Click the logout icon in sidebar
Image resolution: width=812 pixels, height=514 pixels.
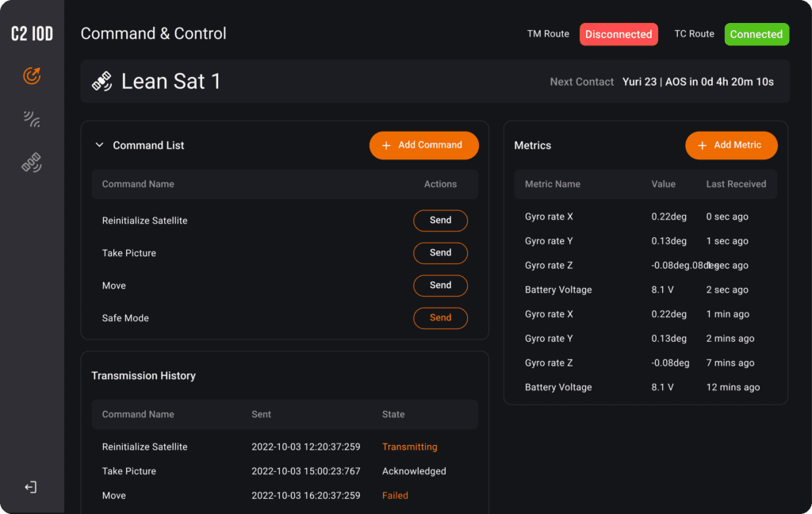pos(31,487)
